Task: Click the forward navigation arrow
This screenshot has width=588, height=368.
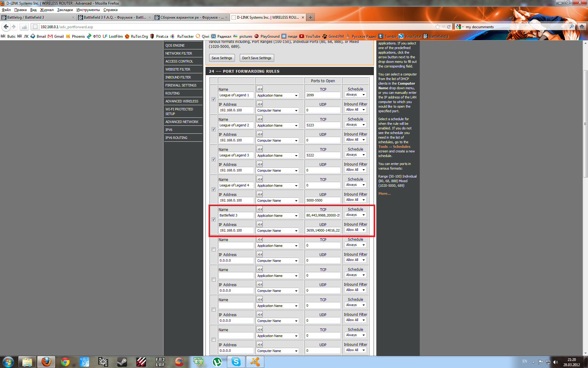Action: [x=14, y=27]
